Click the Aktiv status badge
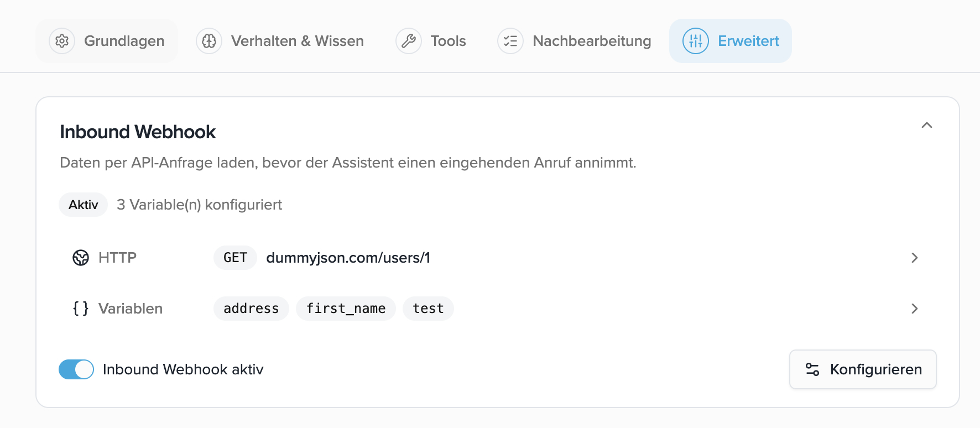This screenshot has width=980, height=428. [83, 205]
